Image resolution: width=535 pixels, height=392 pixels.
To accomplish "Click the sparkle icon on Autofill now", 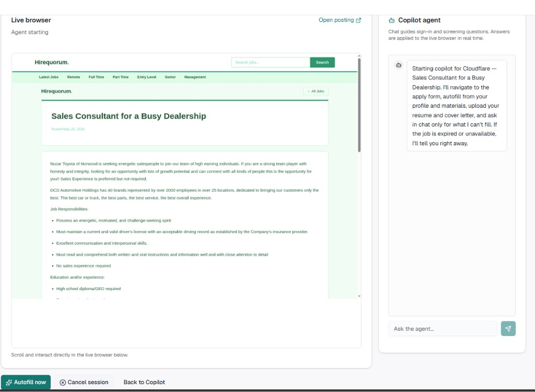I will tap(9, 382).
